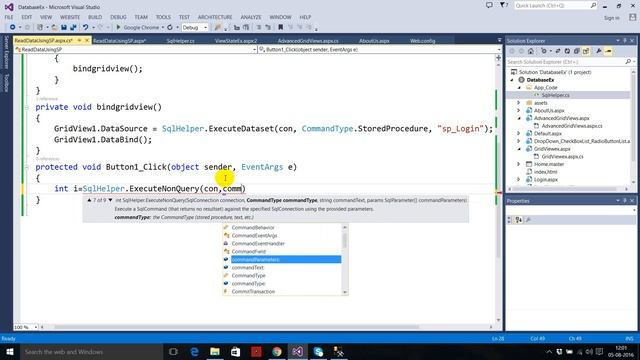Click the Quick Launch search box
The image size is (640, 360).
point(555,5)
